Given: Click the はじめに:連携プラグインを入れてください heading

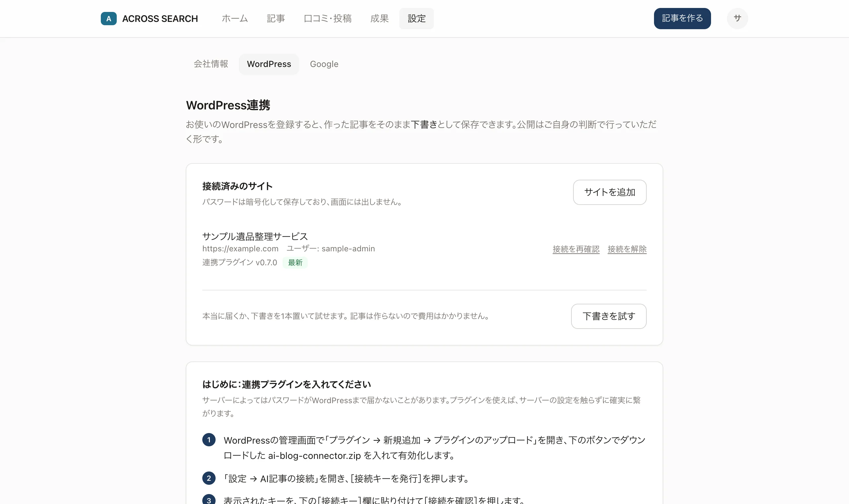Looking at the screenshot, I should click(286, 384).
